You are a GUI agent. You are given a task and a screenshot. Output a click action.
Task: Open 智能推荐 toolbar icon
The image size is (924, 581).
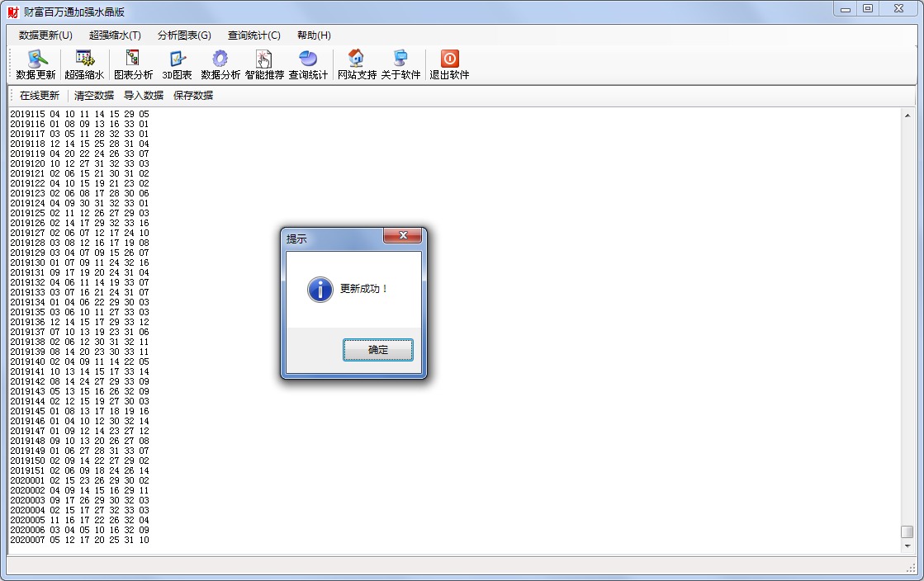(264, 59)
